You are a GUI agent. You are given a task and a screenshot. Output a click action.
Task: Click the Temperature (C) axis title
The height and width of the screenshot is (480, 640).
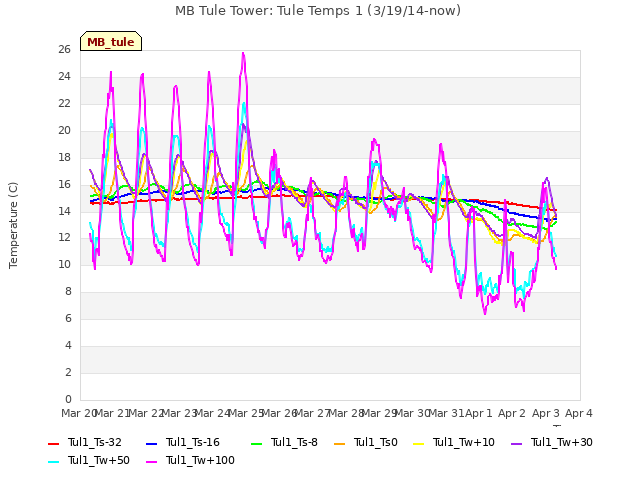click(13, 225)
